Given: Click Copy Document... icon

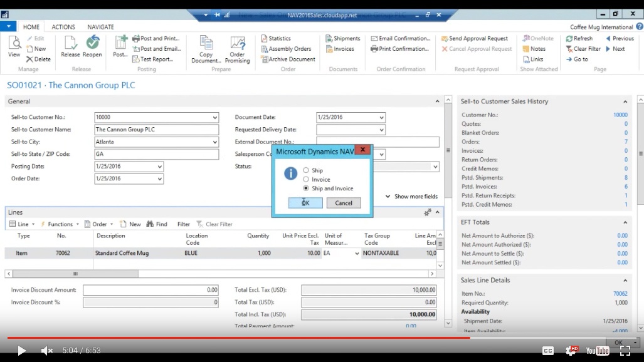Looking at the screenshot, I should [206, 49].
